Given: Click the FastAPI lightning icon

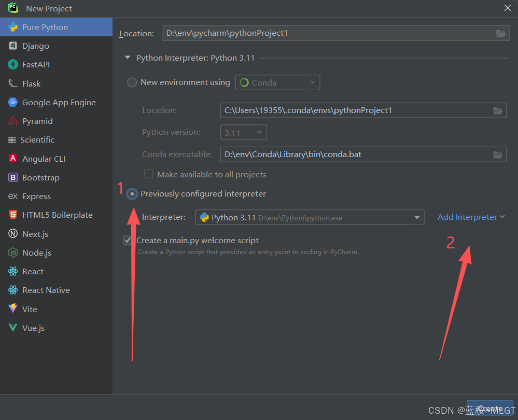Looking at the screenshot, I should (13, 64).
